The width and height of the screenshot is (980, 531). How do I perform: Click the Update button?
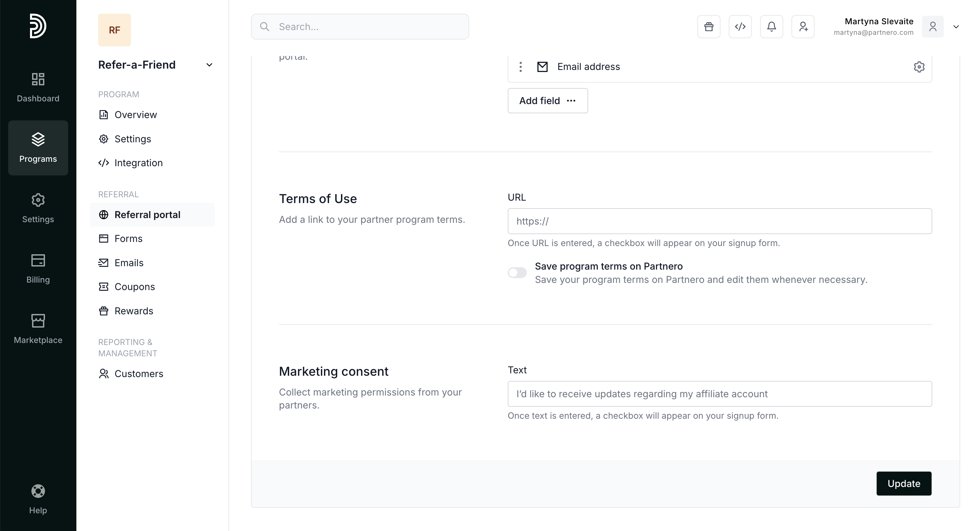904,484
